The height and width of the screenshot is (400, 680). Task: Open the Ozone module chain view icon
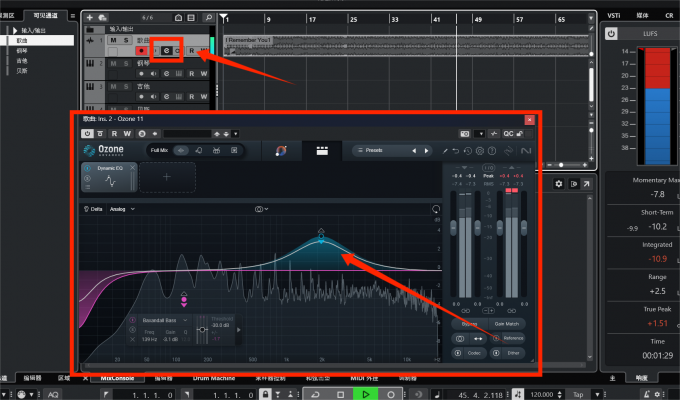(x=322, y=151)
